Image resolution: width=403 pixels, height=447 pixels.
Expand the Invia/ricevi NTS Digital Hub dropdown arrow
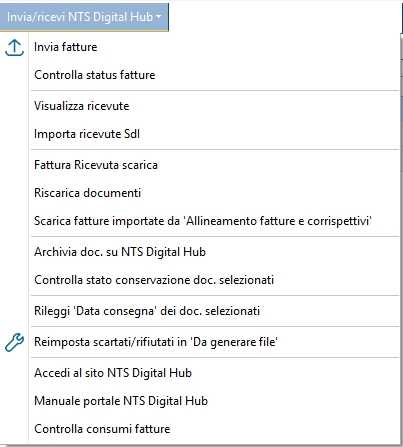[159, 17]
